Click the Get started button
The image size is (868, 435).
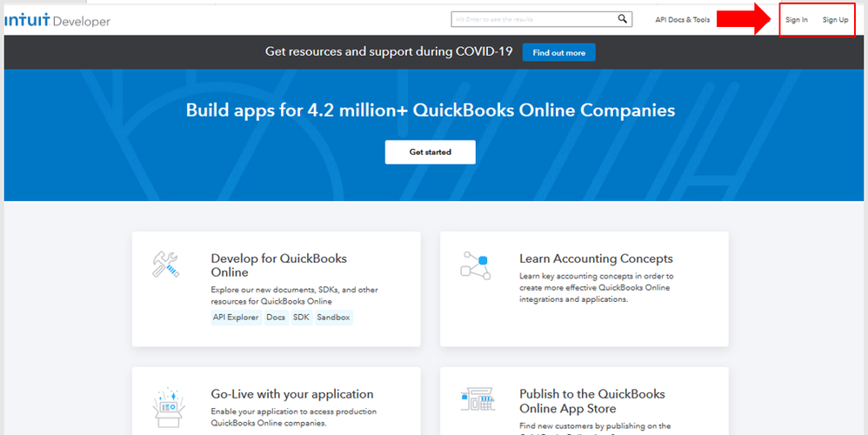(x=431, y=151)
